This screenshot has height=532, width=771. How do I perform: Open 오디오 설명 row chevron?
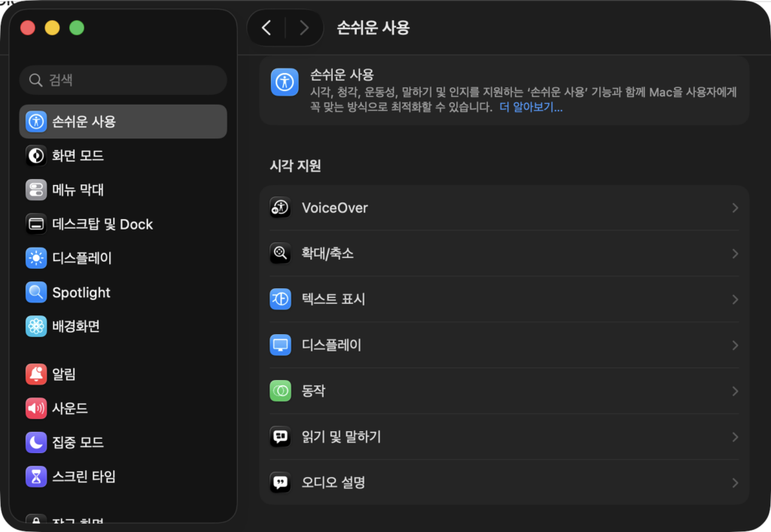pos(735,482)
